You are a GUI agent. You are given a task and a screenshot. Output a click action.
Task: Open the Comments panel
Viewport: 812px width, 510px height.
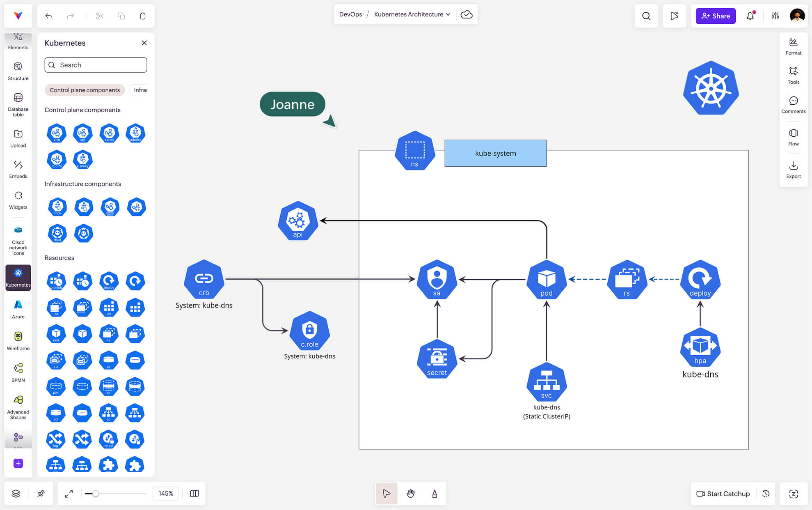coord(794,105)
